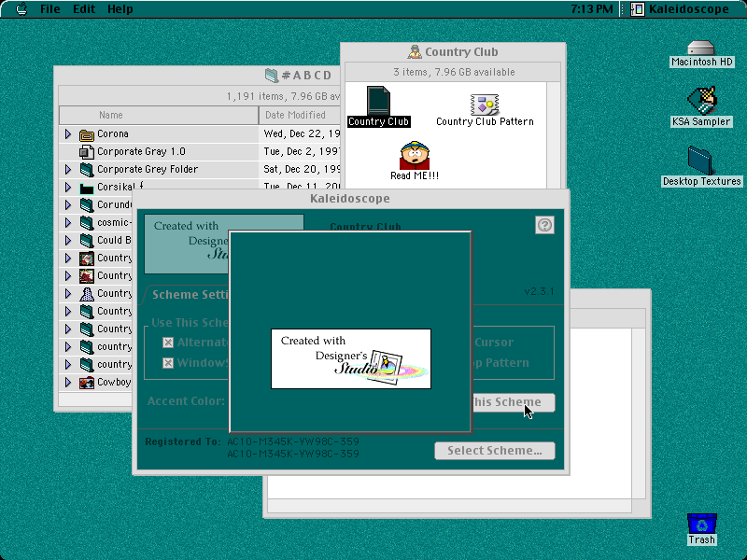Open the Macintosh HD drive icon
The image size is (747, 560).
point(701,49)
